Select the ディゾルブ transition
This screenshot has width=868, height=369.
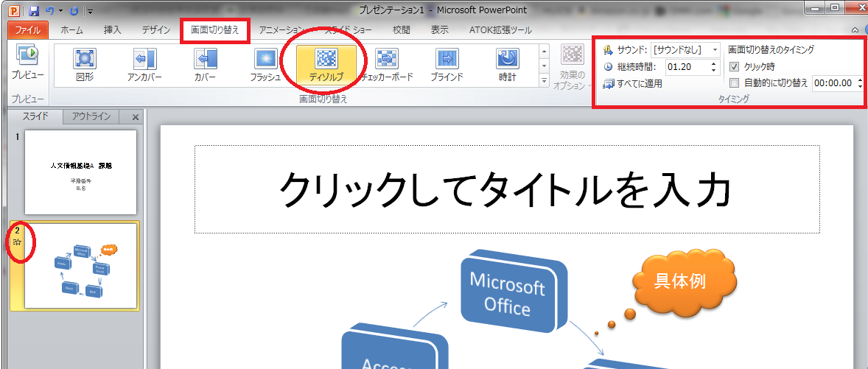click(326, 66)
